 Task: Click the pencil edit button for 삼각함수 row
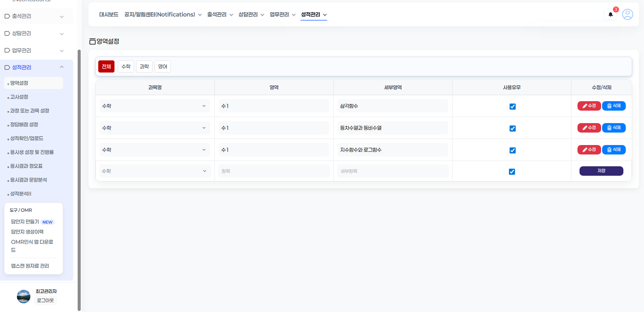pyautogui.click(x=589, y=106)
